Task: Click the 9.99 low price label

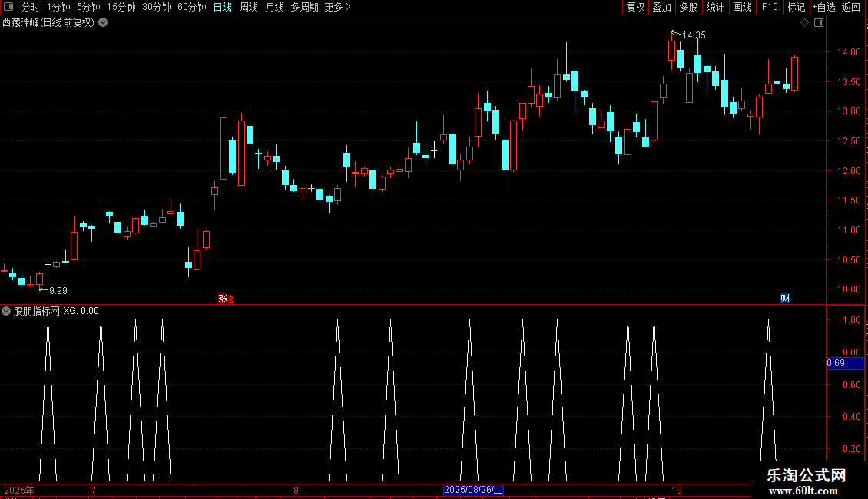Action: [58, 291]
